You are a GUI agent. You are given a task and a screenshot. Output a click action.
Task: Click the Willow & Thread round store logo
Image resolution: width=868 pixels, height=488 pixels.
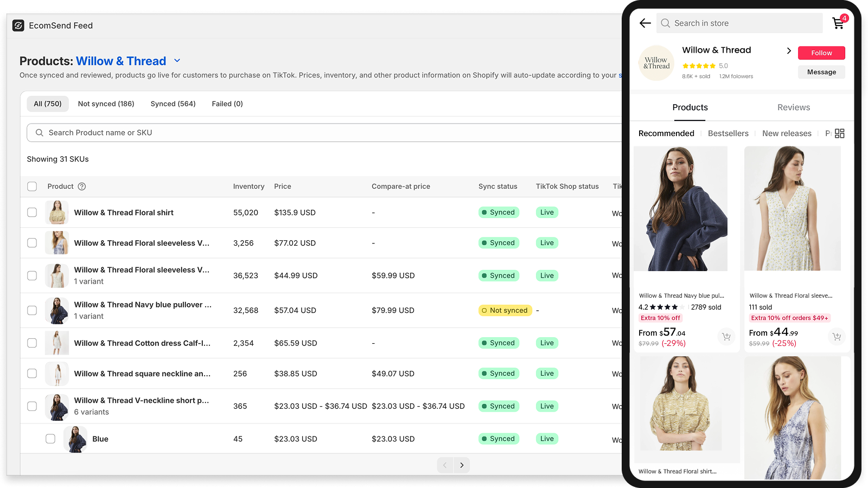[x=656, y=63]
